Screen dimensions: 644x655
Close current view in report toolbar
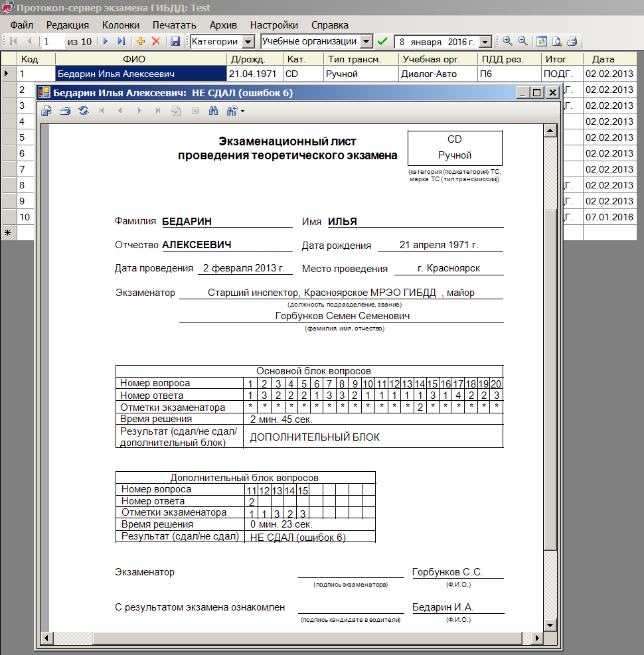pyautogui.click(x=195, y=111)
